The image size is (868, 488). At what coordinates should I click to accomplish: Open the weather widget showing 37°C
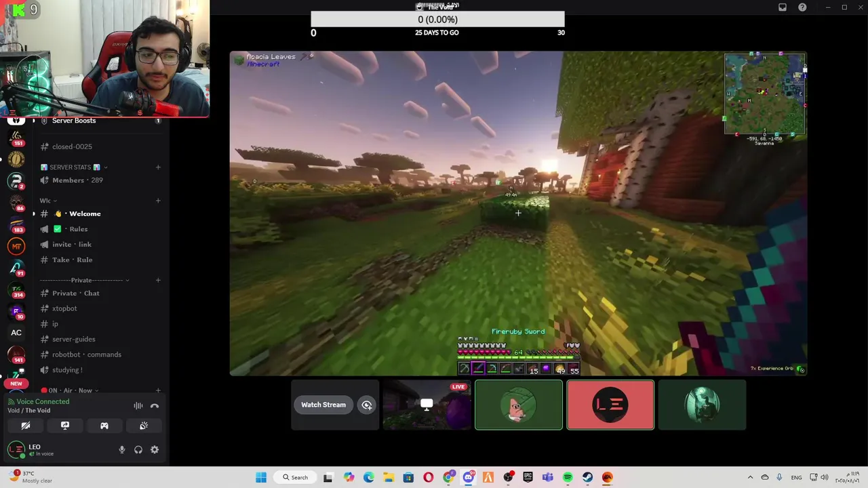(29, 477)
